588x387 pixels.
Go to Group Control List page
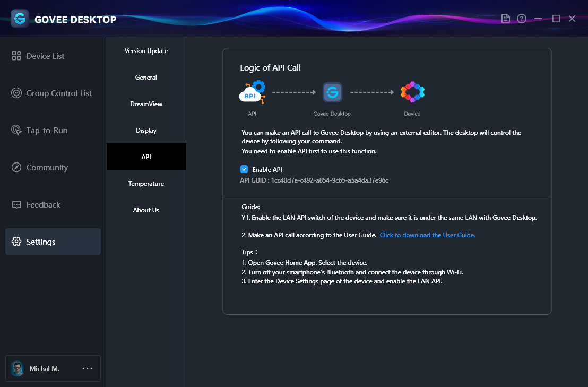[x=53, y=93]
